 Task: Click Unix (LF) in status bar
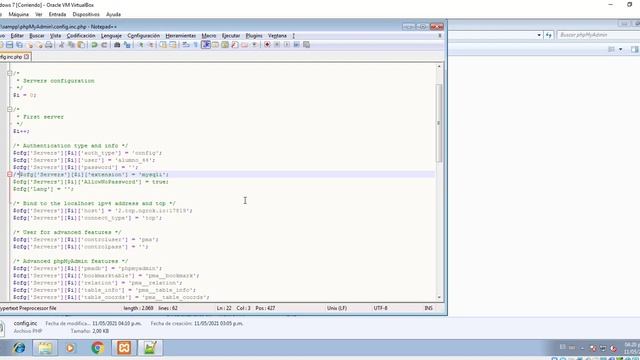pyautogui.click(x=336, y=308)
